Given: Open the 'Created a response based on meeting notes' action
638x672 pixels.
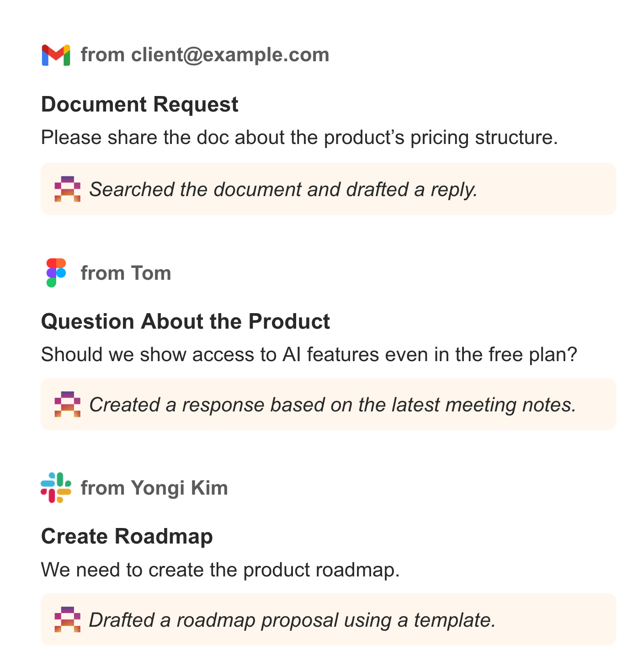Looking at the screenshot, I should coord(329,404).
